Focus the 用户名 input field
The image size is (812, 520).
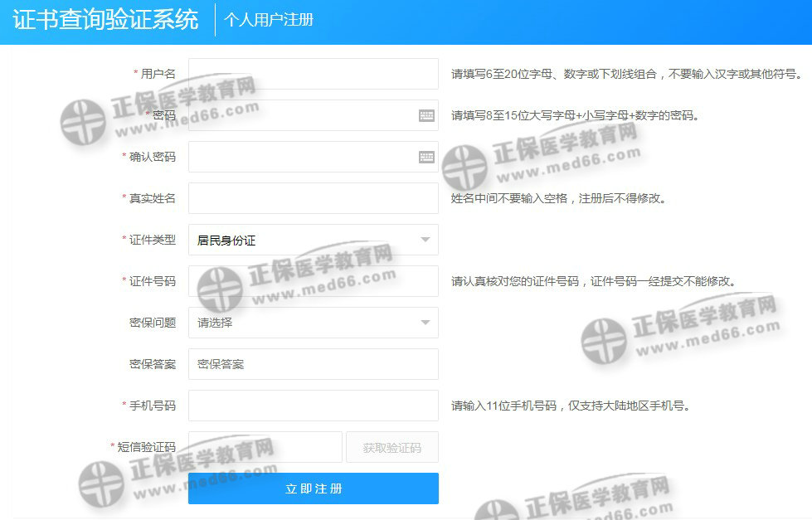pyautogui.click(x=313, y=74)
